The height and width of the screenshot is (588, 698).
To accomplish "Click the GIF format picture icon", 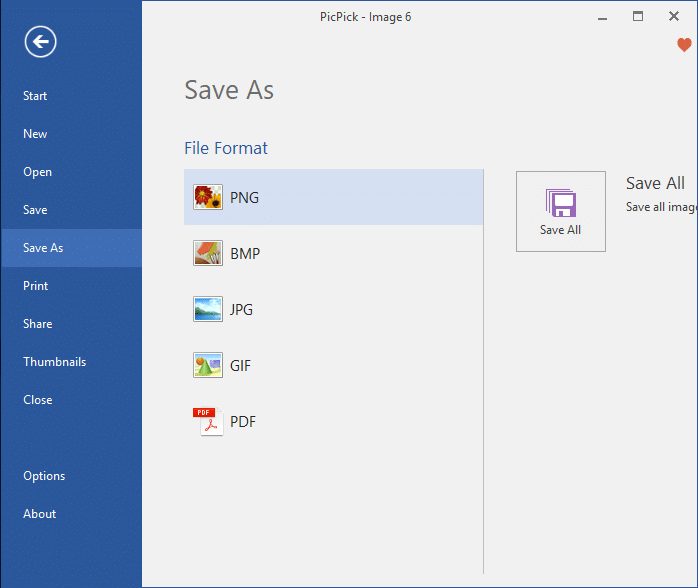I will [208, 365].
